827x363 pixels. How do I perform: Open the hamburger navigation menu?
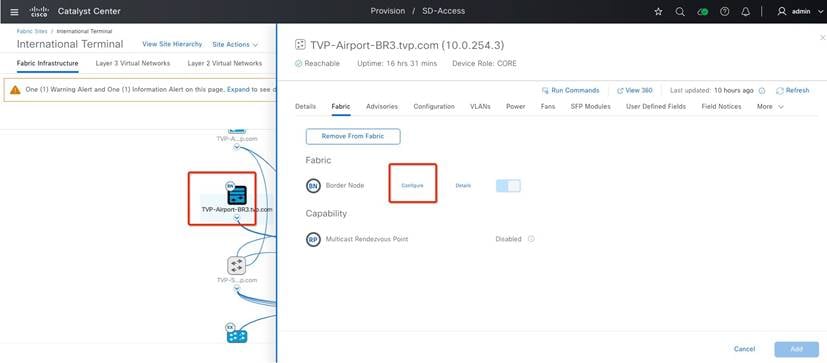point(14,11)
